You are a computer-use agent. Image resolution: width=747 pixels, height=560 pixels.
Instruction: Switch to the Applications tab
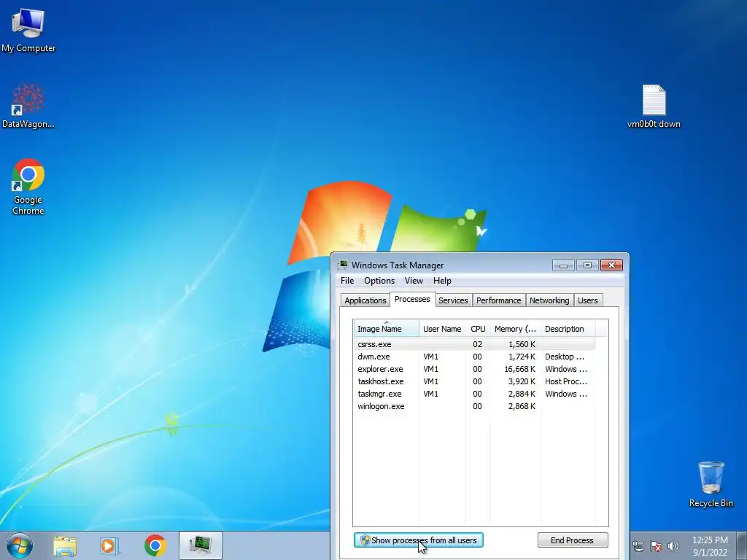[x=365, y=300]
